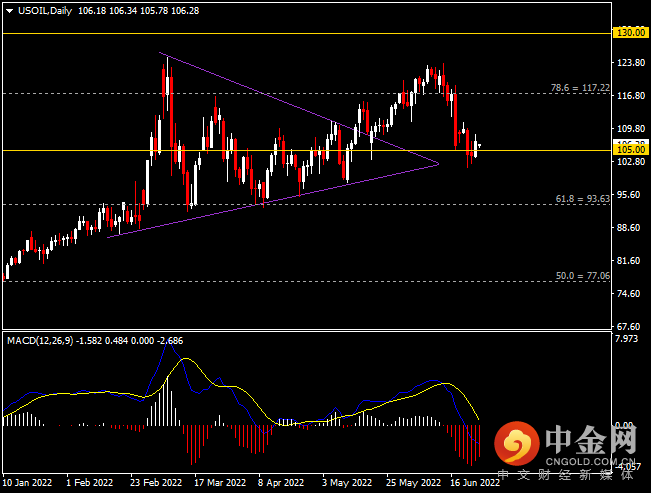The width and height of the screenshot is (651, 493).
Task: Click the 78.6 = 117.22 Fibonacci label
Action: click(x=580, y=88)
